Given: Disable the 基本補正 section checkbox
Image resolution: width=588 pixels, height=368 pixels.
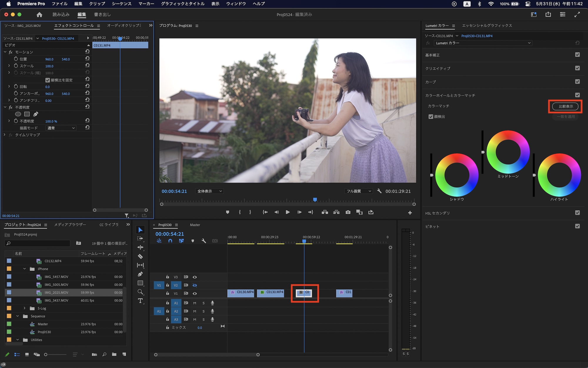Looking at the screenshot, I should pyautogui.click(x=577, y=55).
